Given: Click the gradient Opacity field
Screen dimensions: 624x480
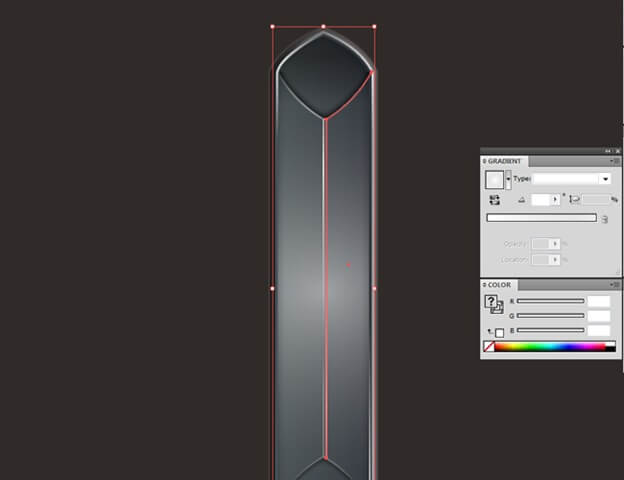Looking at the screenshot, I should (541, 244).
